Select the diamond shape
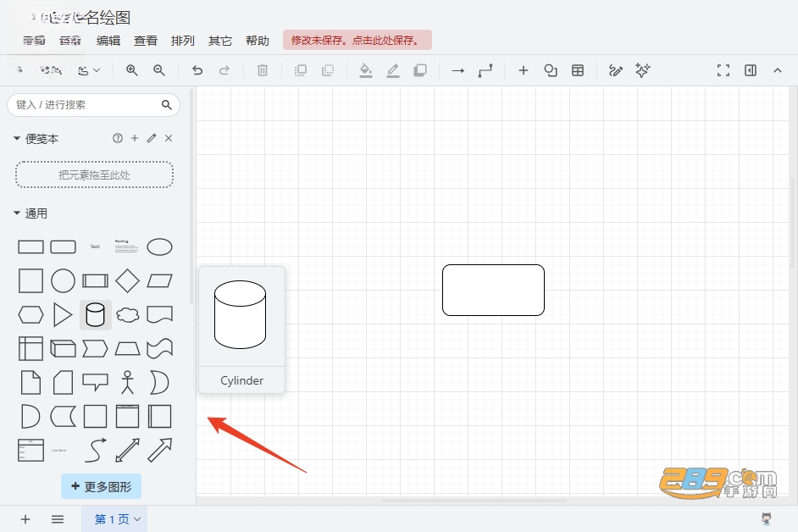Image resolution: width=798 pixels, height=532 pixels. click(x=127, y=280)
